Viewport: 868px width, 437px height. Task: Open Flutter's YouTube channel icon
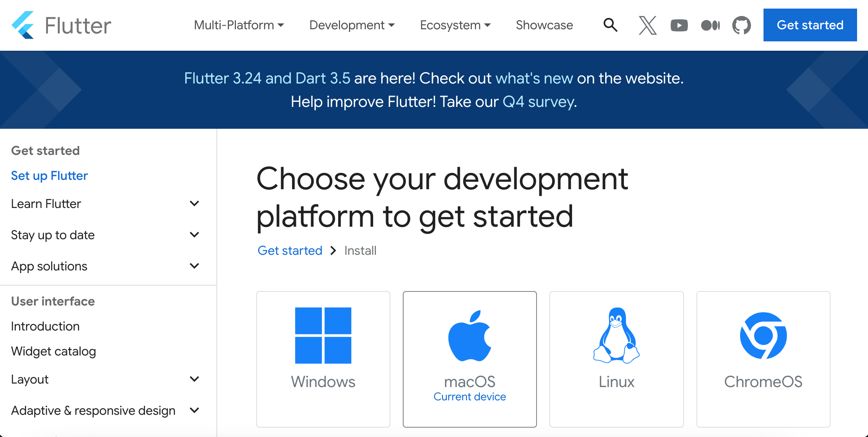(x=679, y=25)
